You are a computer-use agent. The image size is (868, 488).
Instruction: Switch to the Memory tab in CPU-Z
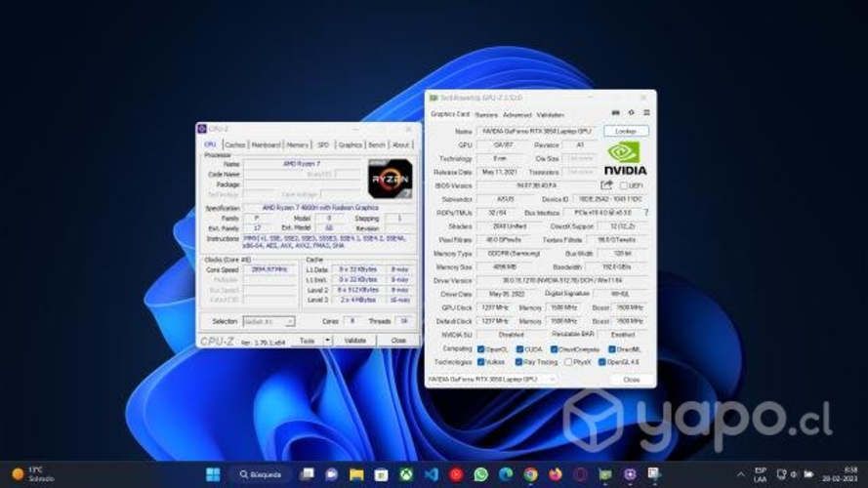click(297, 145)
